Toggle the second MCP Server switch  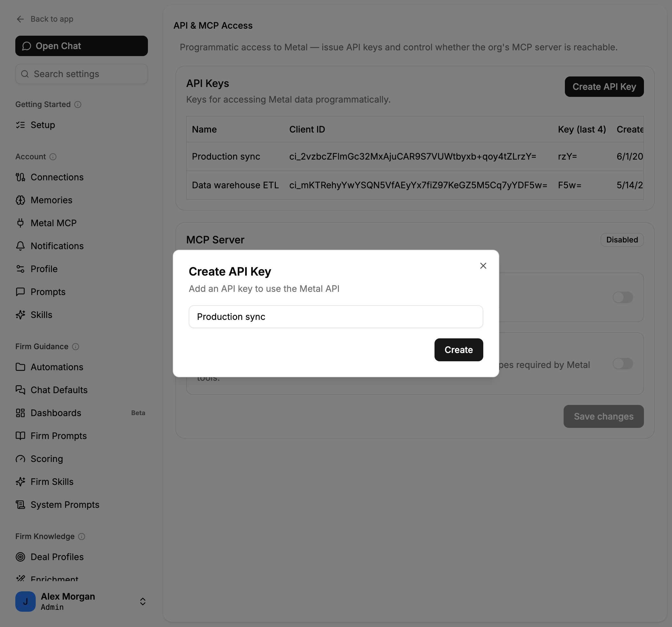pyautogui.click(x=623, y=364)
